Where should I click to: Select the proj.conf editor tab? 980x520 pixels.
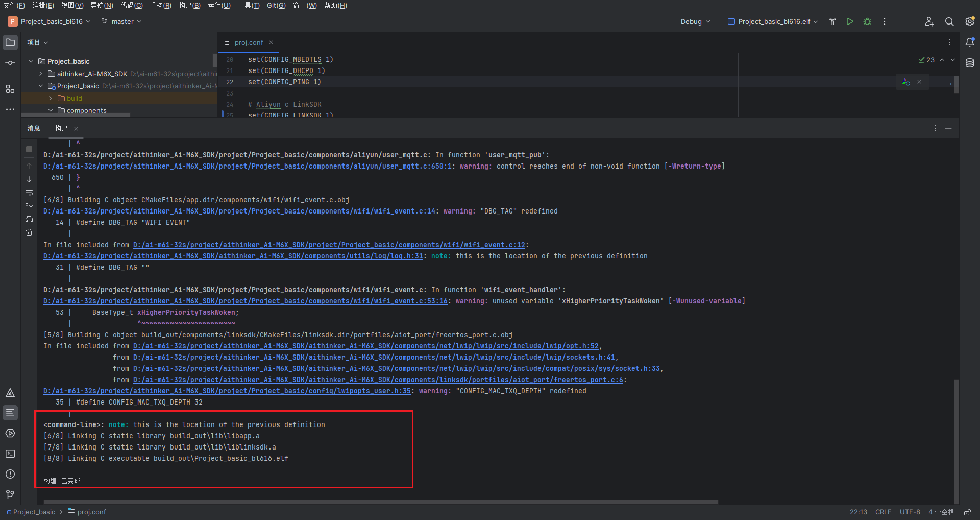click(x=249, y=42)
